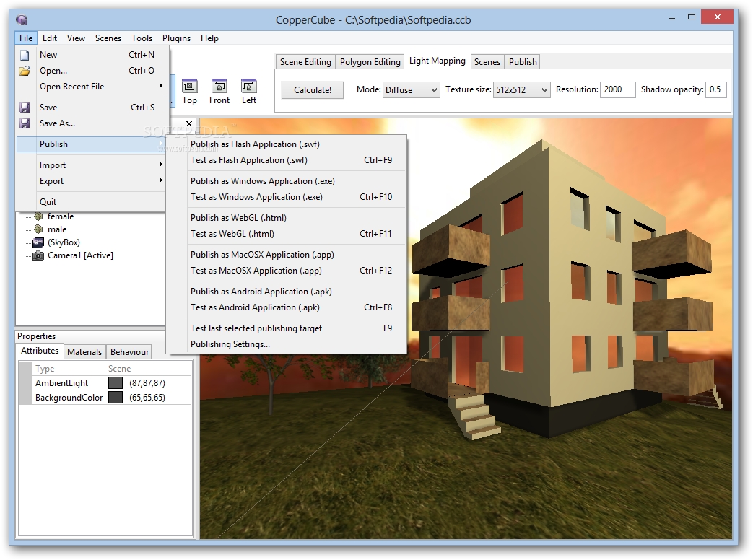Switch to Left view camera icon
The image size is (753, 560).
(x=249, y=87)
